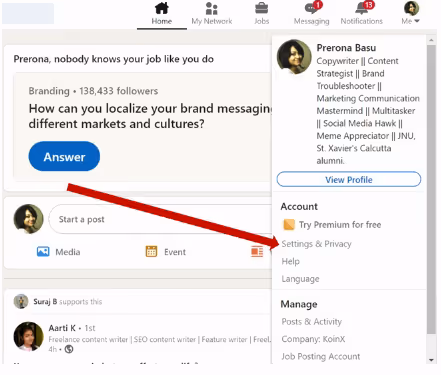Click Suraj B's name in feed
The image size is (441, 375).
(x=45, y=302)
